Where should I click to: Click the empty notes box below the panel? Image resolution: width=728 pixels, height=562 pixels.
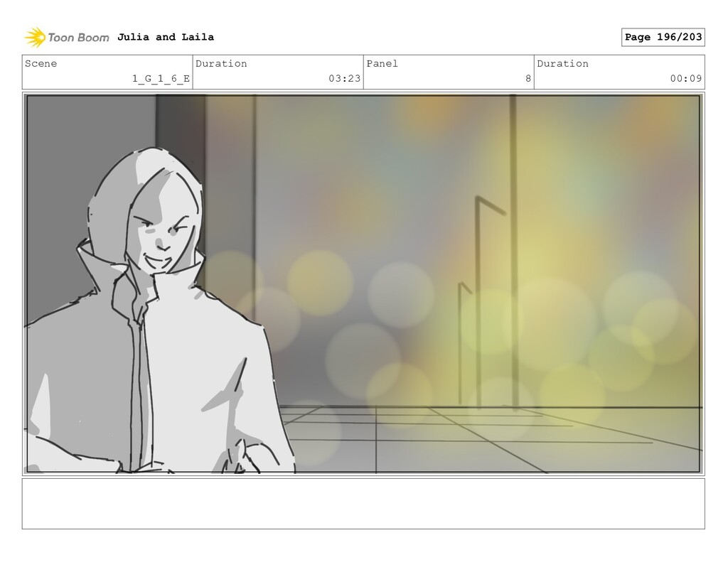pos(363,504)
